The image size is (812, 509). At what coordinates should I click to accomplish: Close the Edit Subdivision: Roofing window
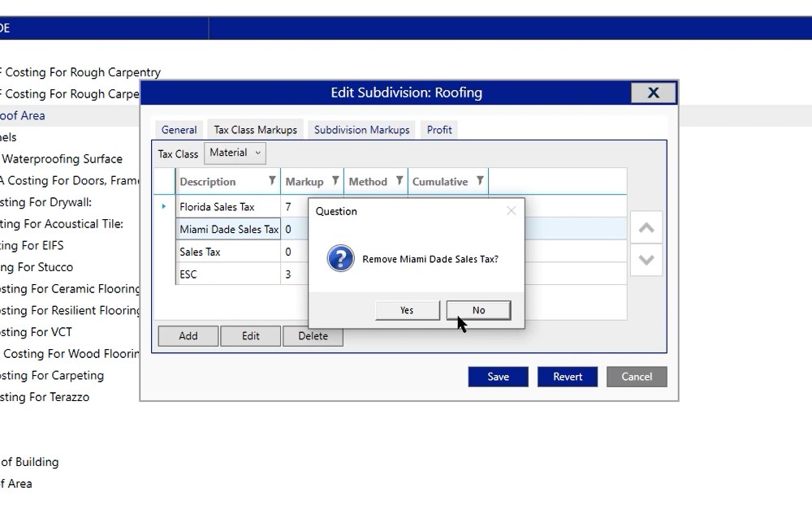[653, 93]
